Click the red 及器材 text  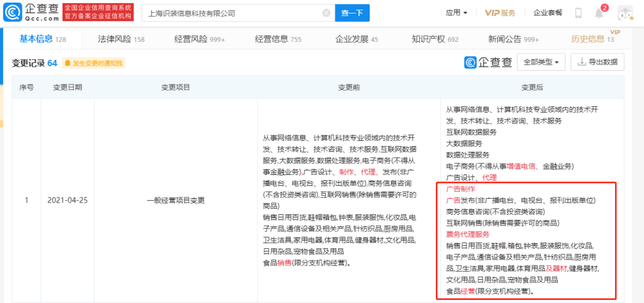point(556,268)
